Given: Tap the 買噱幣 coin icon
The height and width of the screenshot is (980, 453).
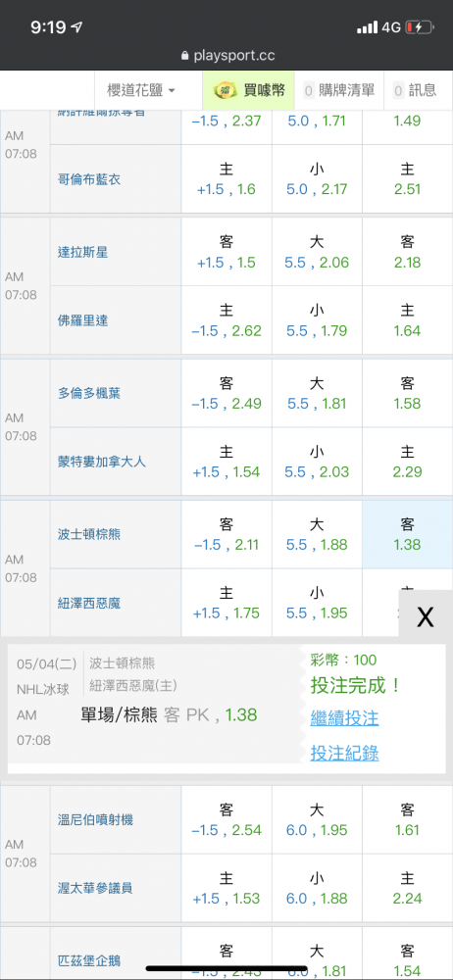Looking at the screenshot, I should point(224,90).
